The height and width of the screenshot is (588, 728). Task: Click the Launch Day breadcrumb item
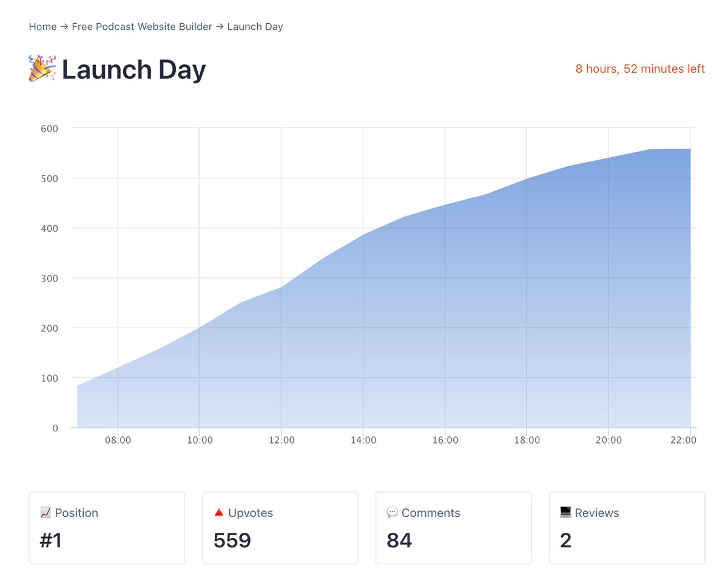pyautogui.click(x=255, y=27)
